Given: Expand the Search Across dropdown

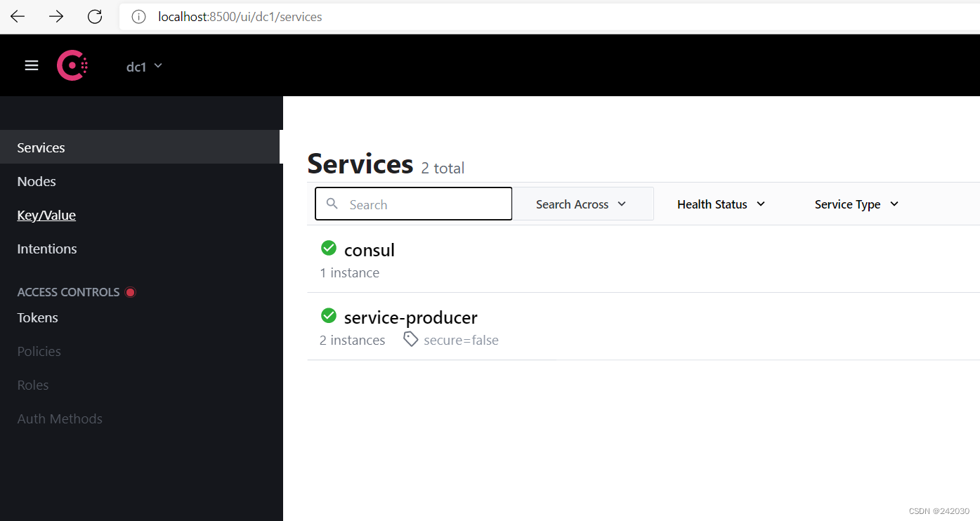Looking at the screenshot, I should (583, 204).
